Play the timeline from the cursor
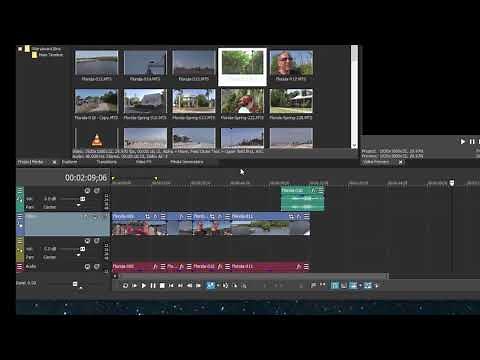Screen dimensions: 480x360 144,286
